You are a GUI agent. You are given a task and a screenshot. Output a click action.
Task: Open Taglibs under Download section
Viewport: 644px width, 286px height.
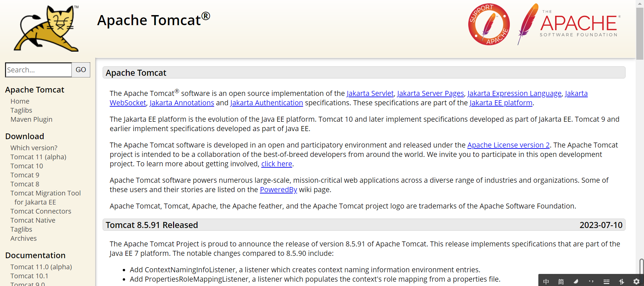(21, 229)
